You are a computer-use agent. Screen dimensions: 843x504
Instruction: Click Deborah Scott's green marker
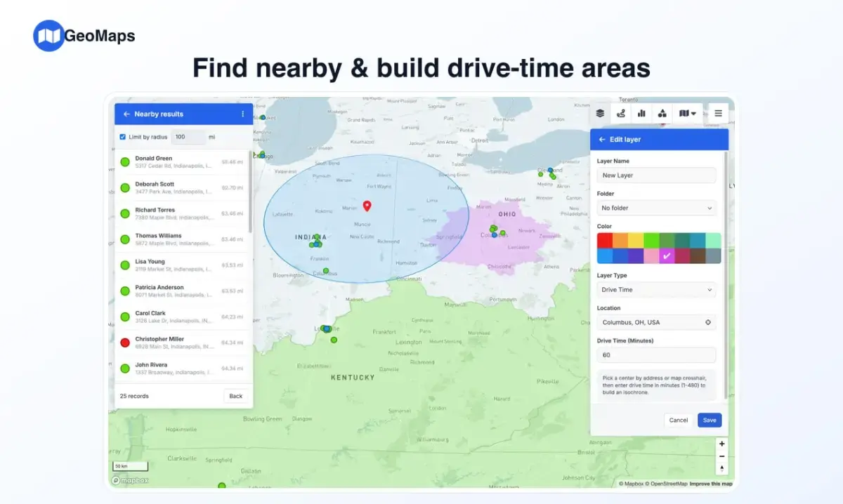click(125, 187)
